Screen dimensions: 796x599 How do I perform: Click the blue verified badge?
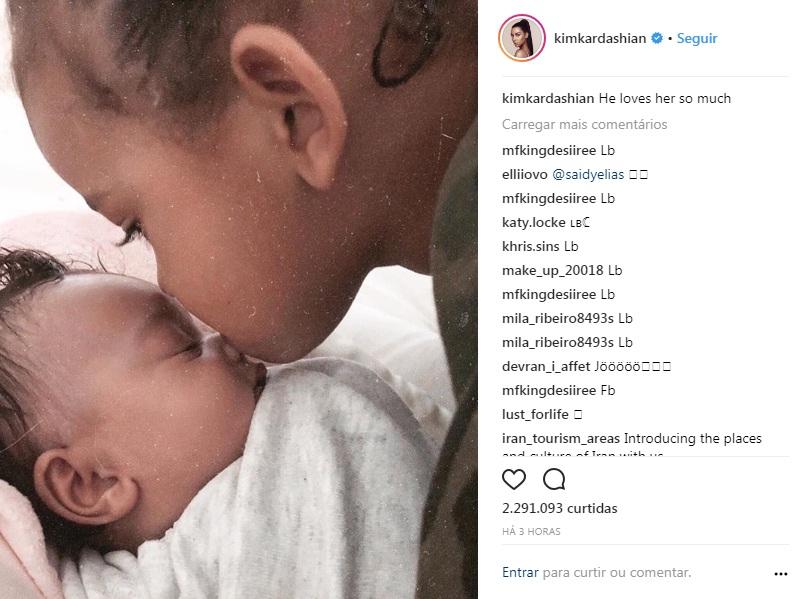tap(657, 38)
